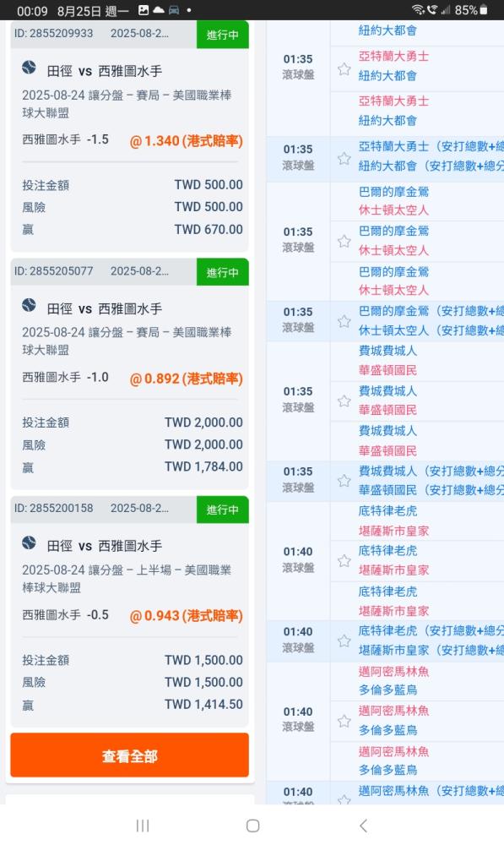The height and width of the screenshot is (845, 504).
Task: Favorite the 亞特蘭大勇士 vs 紐約大都會 match star
Action: (x=344, y=69)
